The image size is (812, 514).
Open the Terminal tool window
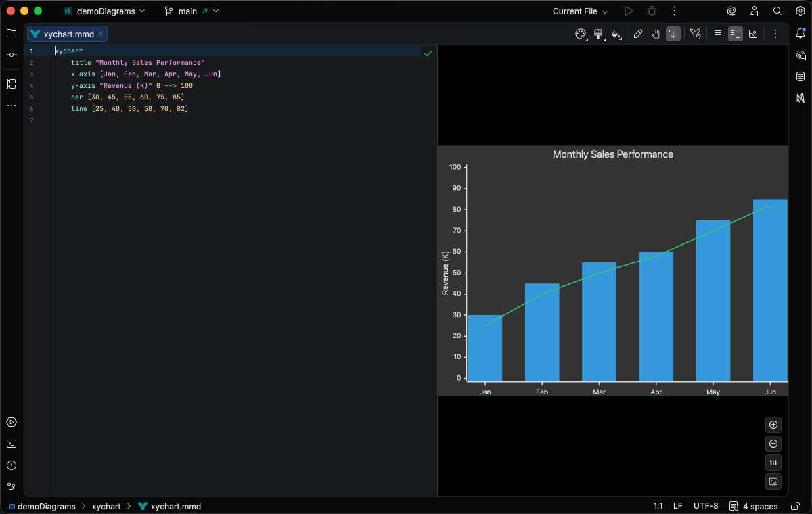click(x=12, y=444)
